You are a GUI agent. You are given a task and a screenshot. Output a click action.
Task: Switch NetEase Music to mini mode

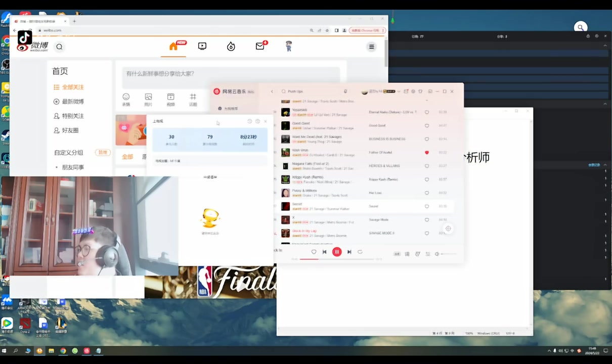tap(430, 92)
